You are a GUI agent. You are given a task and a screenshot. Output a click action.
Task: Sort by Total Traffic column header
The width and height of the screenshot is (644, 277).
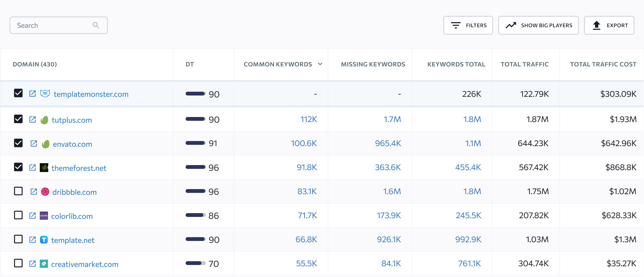click(x=525, y=64)
